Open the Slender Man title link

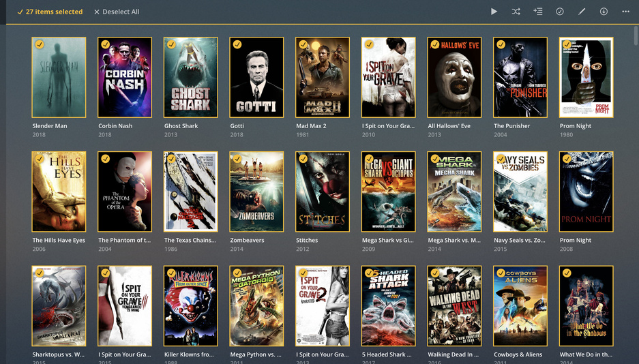click(50, 126)
